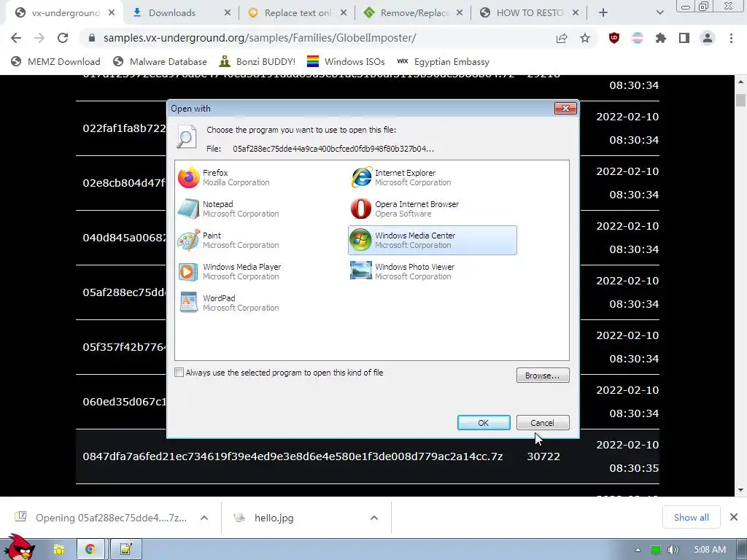Expand the tab search dropdown arrow

point(659,13)
